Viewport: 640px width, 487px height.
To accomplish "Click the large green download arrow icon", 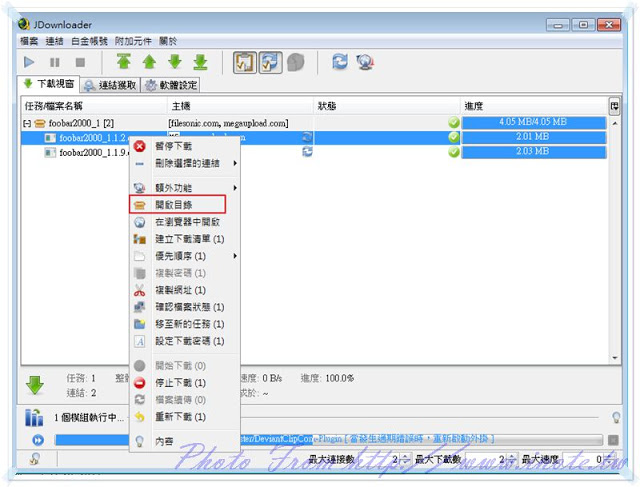I will 35,385.
